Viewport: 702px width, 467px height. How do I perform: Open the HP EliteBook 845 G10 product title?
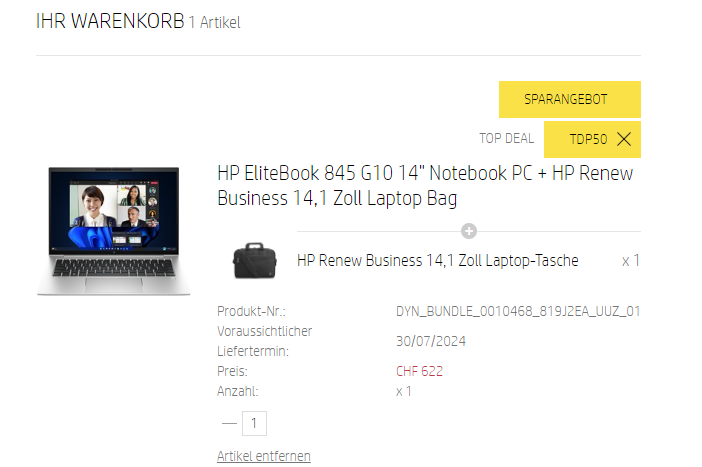(x=425, y=185)
